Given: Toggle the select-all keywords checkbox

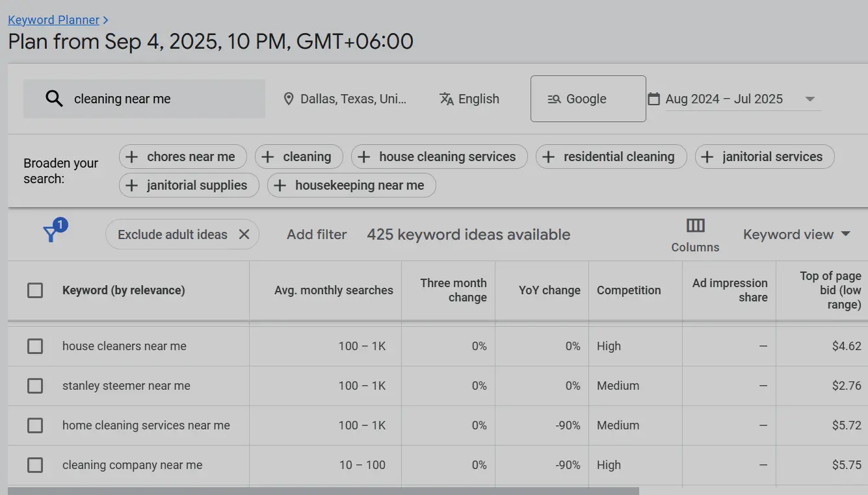Looking at the screenshot, I should 35,290.
